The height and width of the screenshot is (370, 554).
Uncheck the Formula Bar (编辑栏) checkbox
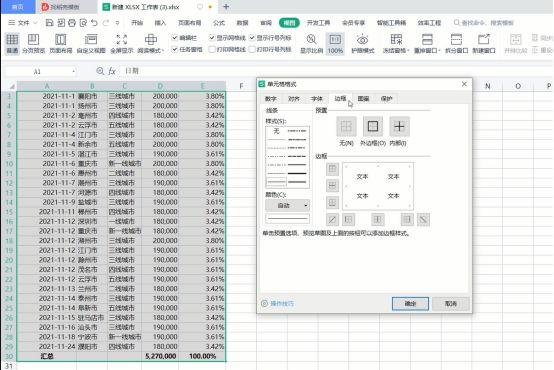[175, 37]
